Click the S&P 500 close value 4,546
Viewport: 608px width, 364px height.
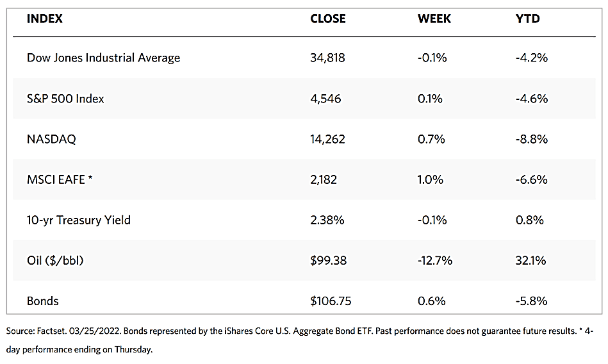click(325, 99)
